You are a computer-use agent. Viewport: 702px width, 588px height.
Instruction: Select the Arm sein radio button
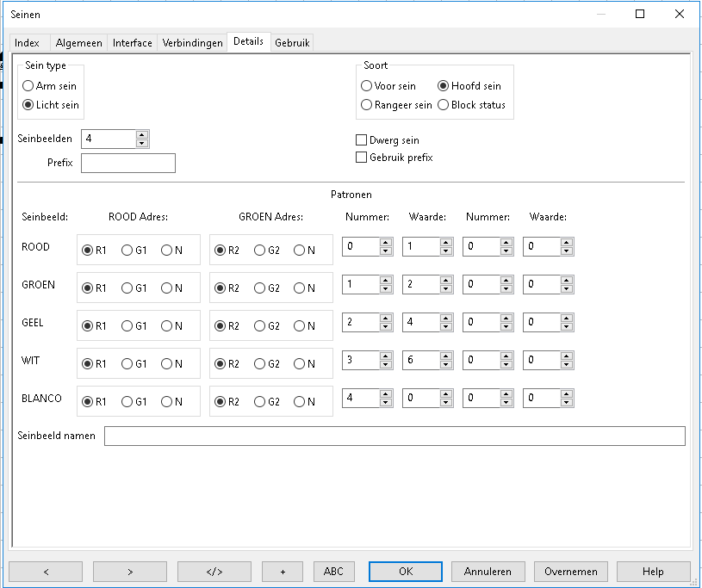(28, 86)
